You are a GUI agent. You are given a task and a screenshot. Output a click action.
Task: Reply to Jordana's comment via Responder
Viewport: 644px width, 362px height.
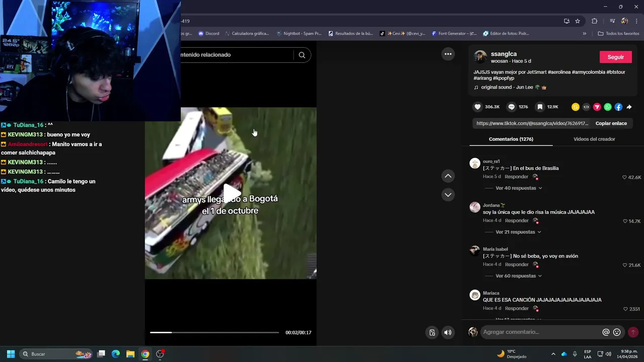(517, 221)
